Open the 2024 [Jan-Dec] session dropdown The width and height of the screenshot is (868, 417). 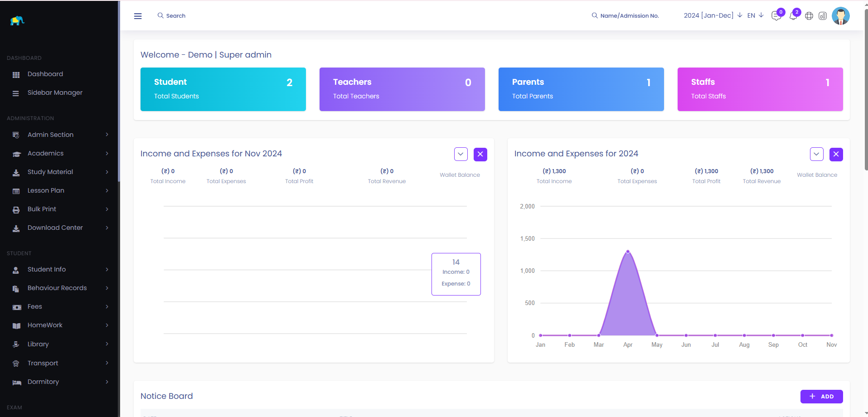[x=713, y=15]
